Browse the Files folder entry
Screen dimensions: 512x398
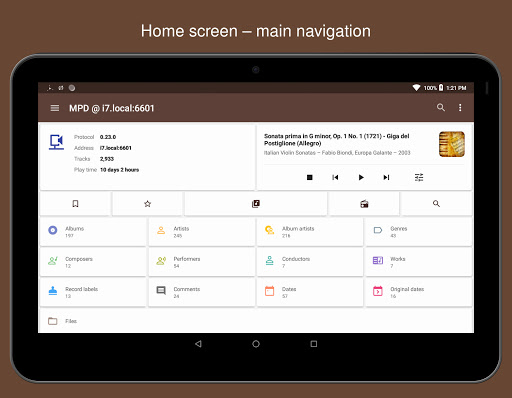point(256,321)
